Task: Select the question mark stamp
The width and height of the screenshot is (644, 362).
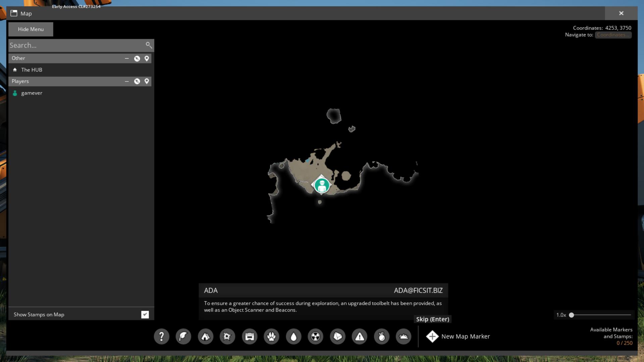Action: (161, 336)
